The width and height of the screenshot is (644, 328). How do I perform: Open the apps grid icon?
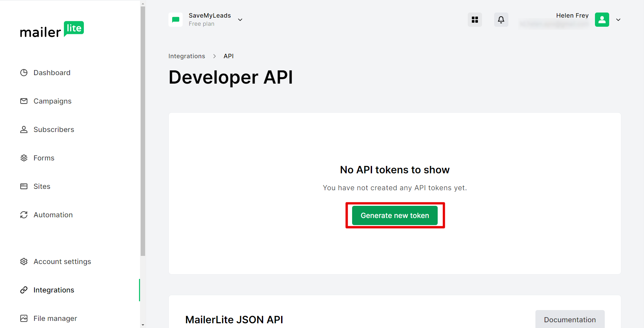pyautogui.click(x=475, y=20)
